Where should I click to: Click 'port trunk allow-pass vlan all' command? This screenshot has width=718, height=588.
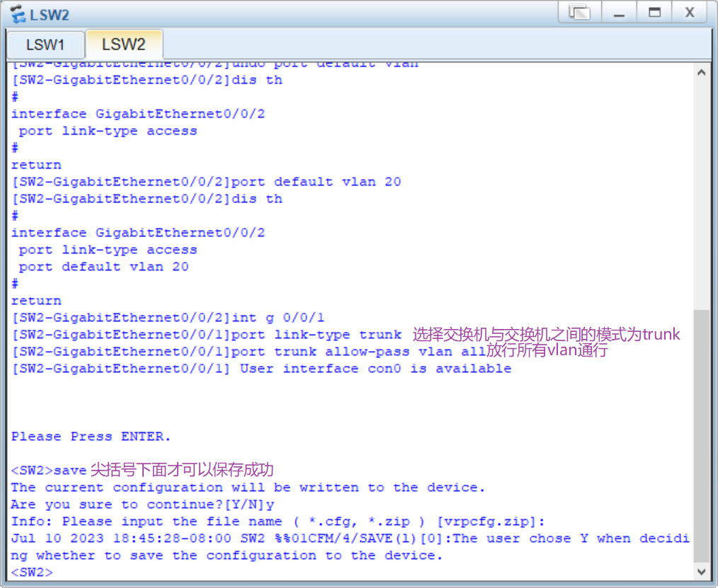tap(358, 352)
